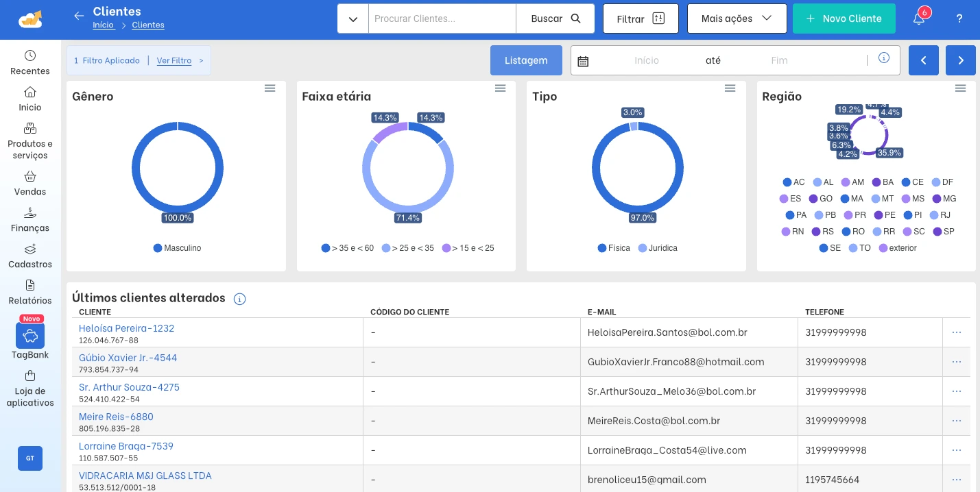This screenshot has height=492, width=980.
Task: Open Recentes in the sidebar
Action: tap(30, 62)
